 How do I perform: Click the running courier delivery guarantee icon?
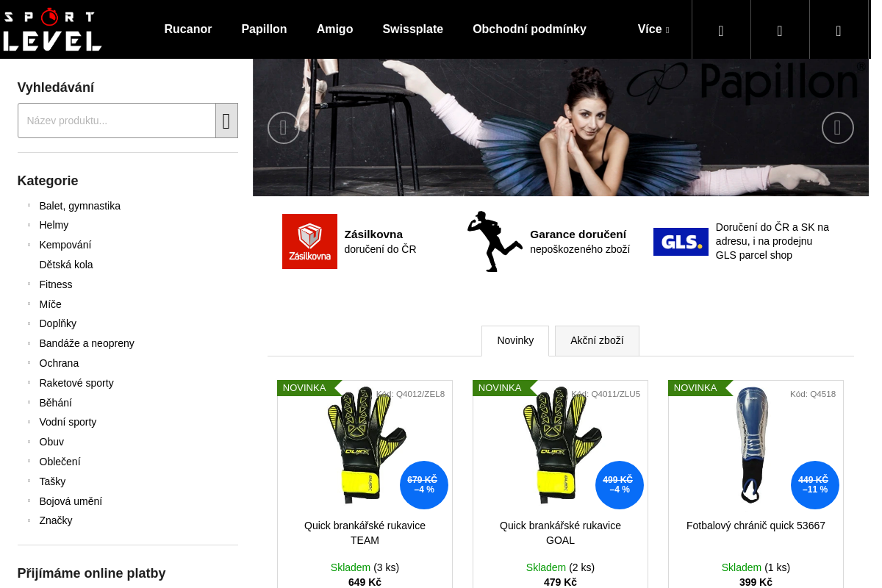tap(494, 241)
